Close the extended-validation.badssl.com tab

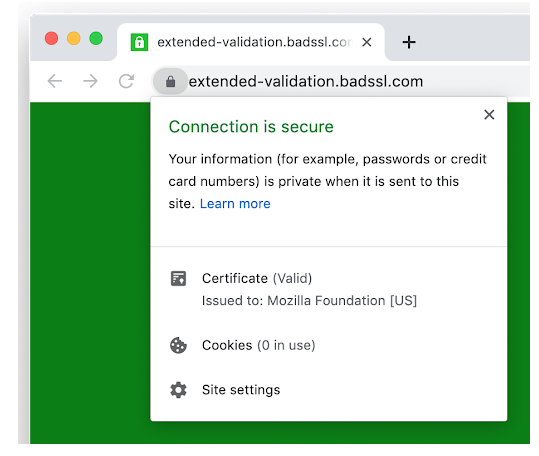tap(367, 42)
